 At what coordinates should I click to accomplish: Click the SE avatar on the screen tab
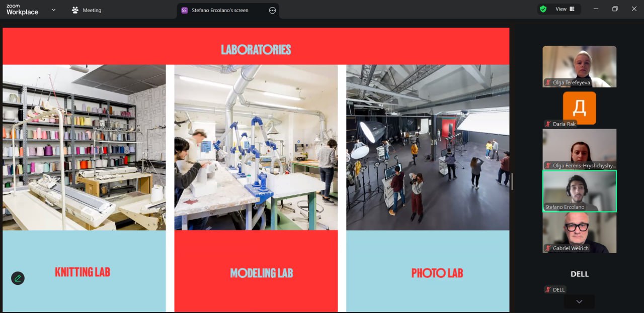185,10
